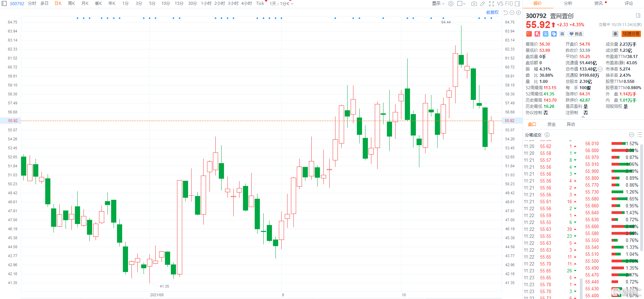The height and width of the screenshot is (299, 644).
Task: Click the 前复权 adjustment link
Action: pyautogui.click(x=492, y=12)
